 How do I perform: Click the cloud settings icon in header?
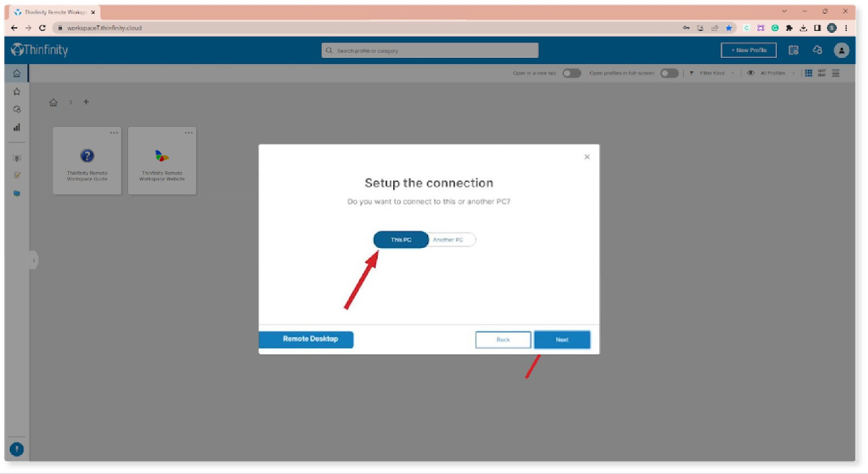pos(818,50)
